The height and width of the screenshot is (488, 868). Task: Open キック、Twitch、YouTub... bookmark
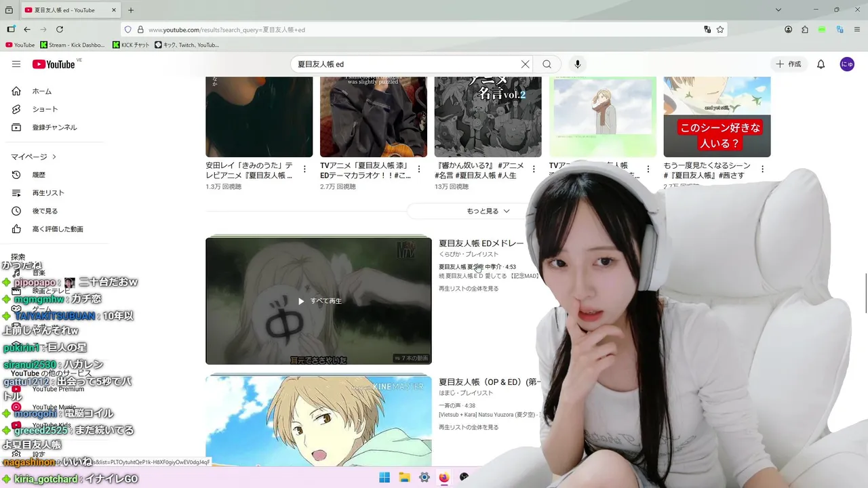pyautogui.click(x=186, y=45)
